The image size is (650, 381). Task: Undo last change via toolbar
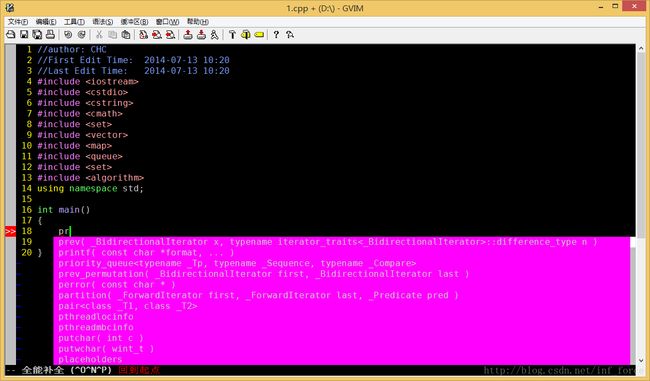click(x=68, y=34)
